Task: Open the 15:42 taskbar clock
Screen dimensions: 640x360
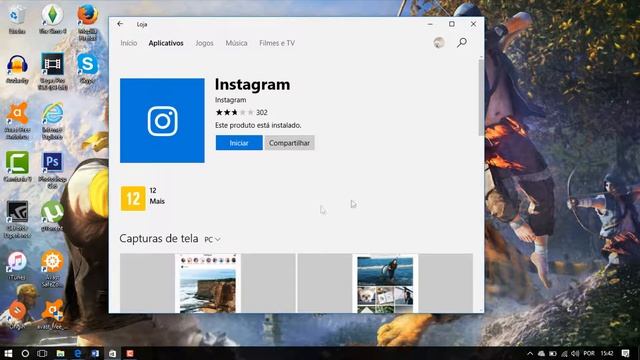Action: coord(607,353)
